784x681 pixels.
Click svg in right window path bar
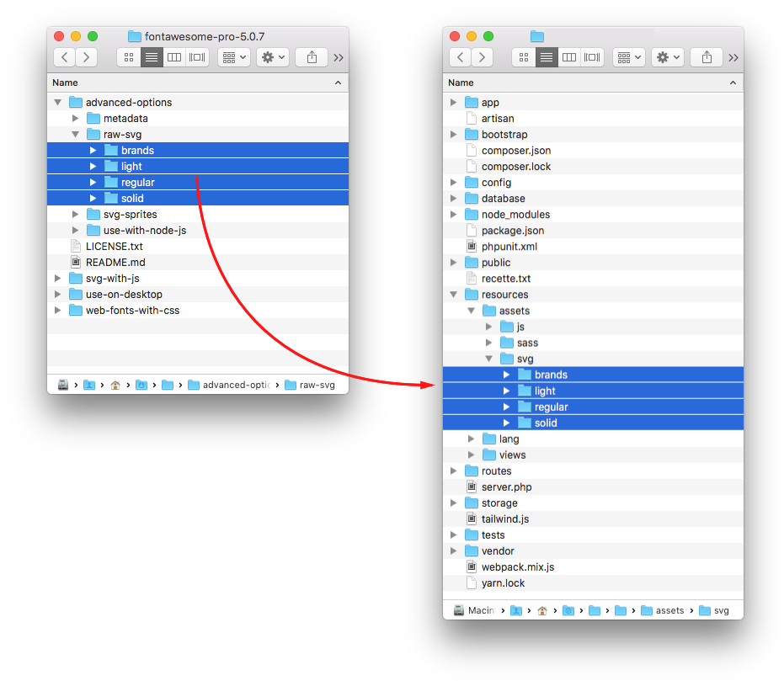tap(714, 610)
